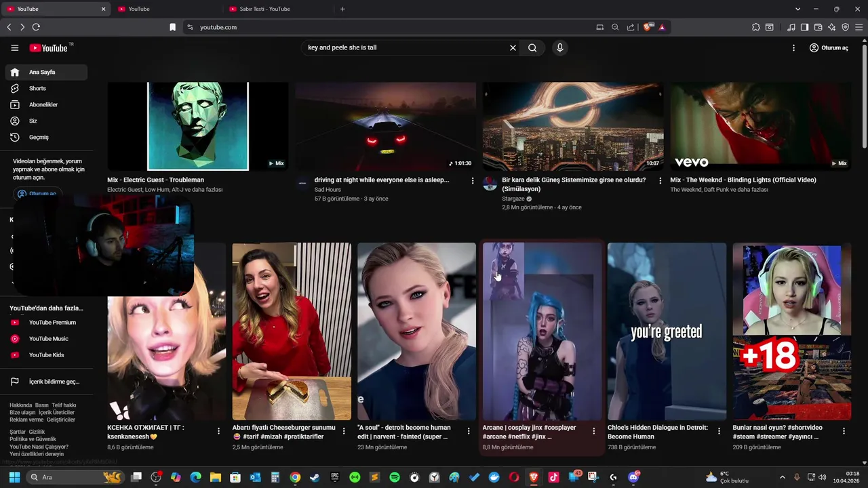The height and width of the screenshot is (488, 868).
Task: Click the Oturum aç button in header
Action: 829,48
